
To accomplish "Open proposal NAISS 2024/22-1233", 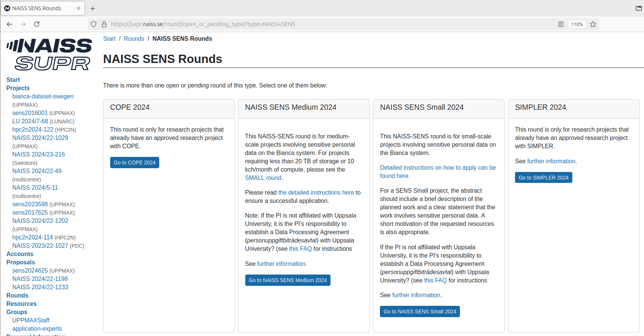I will (x=40, y=287).
